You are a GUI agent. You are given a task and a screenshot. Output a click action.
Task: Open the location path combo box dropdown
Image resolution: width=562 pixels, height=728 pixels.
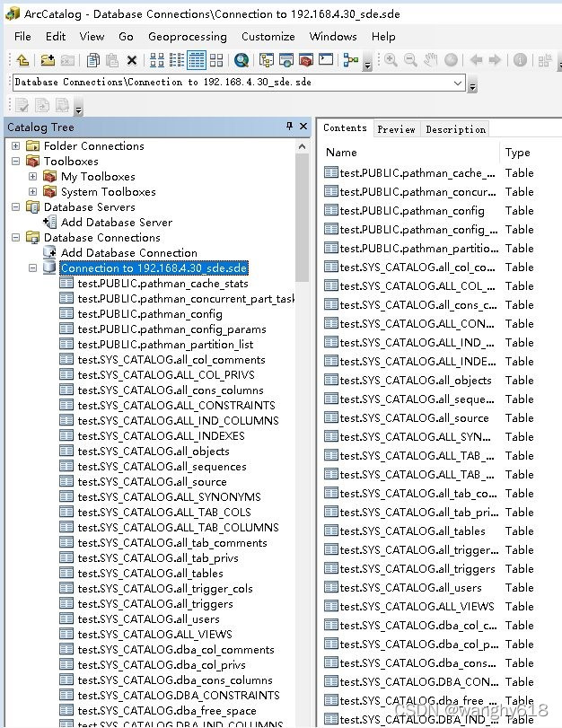458,83
